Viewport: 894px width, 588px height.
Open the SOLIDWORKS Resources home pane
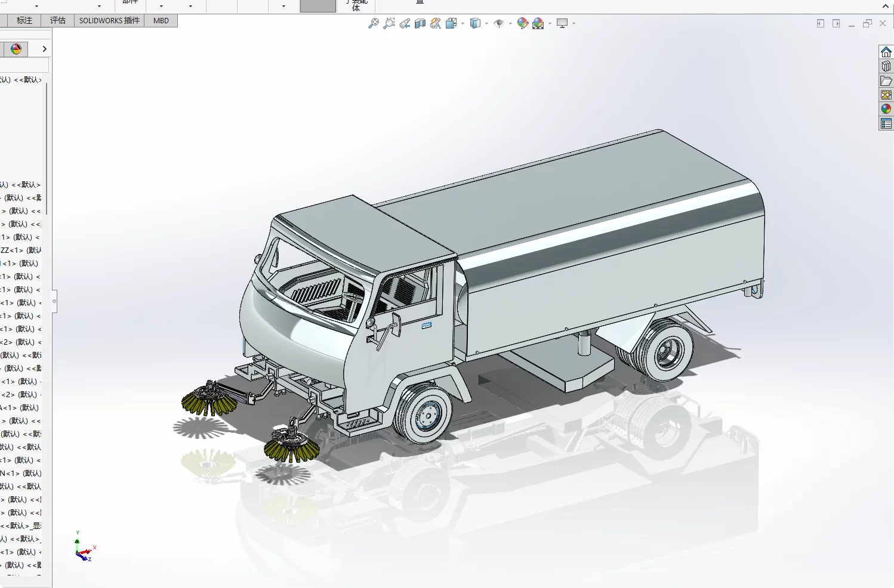click(886, 52)
